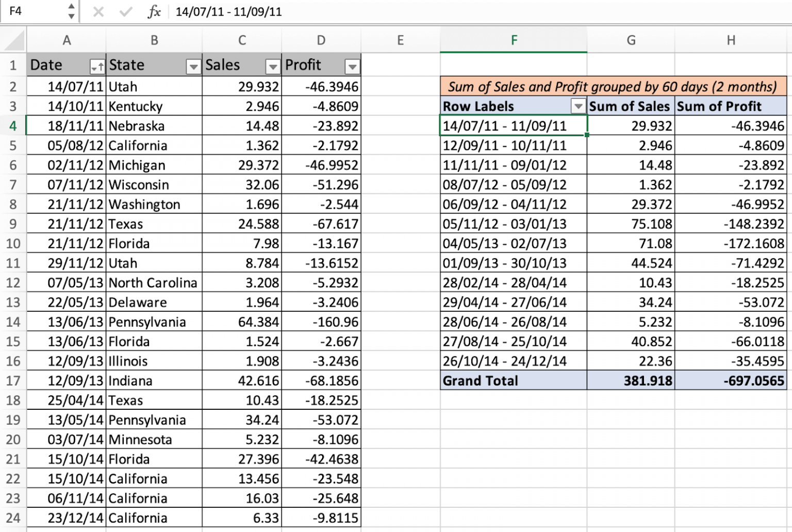Click the Name Box down stepper arrow
The width and height of the screenshot is (792, 532).
(x=72, y=15)
